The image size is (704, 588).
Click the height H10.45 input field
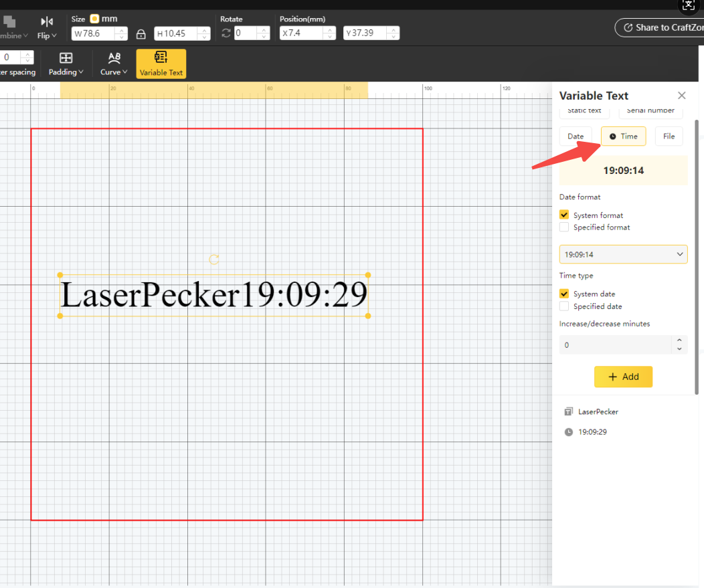176,33
